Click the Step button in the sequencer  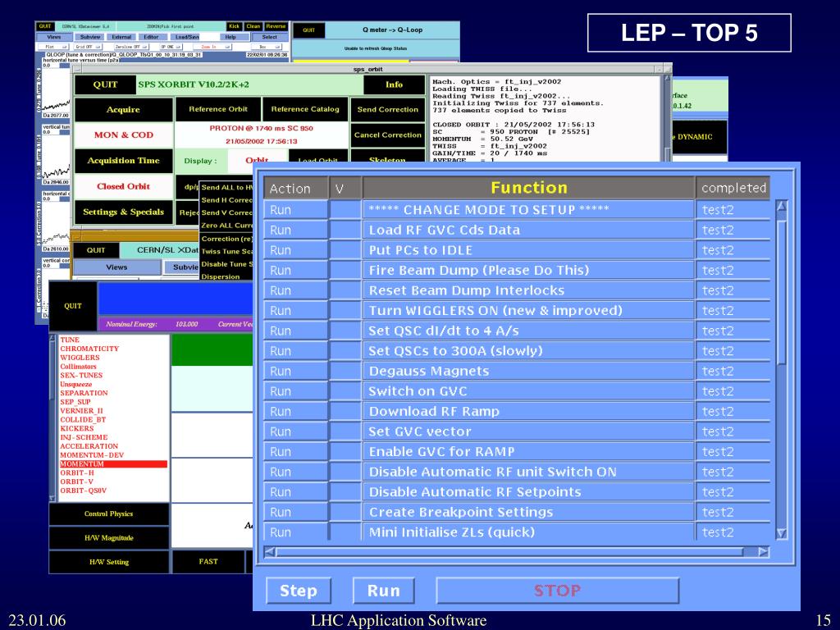(x=299, y=591)
